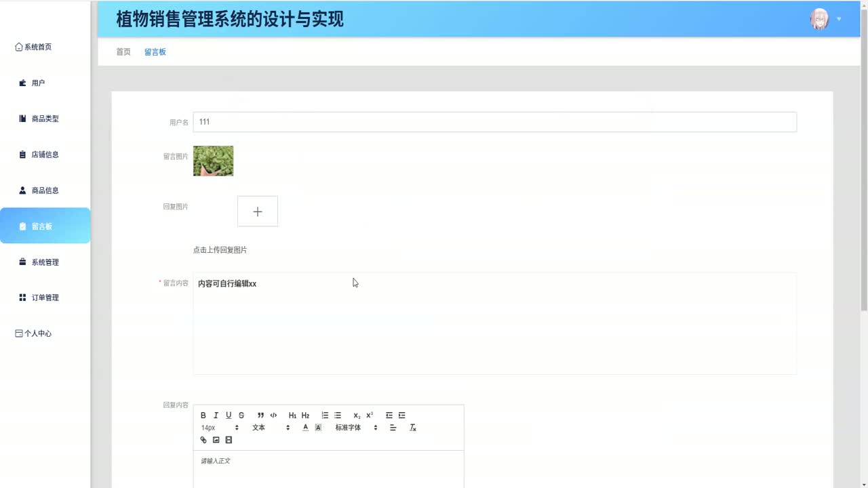This screenshot has width=868, height=488.
Task: Click inside the 留言内容 text area
Action: pos(494,323)
